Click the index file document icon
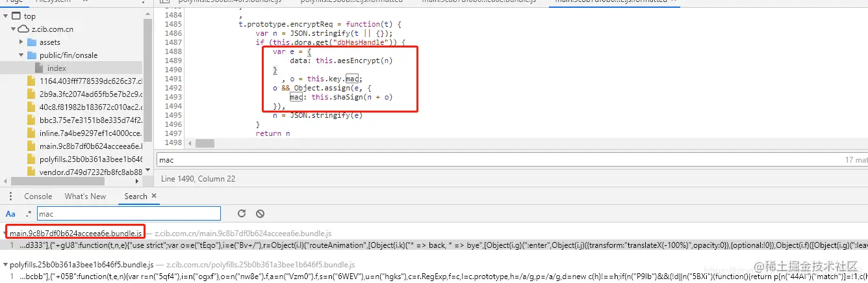 [39, 68]
